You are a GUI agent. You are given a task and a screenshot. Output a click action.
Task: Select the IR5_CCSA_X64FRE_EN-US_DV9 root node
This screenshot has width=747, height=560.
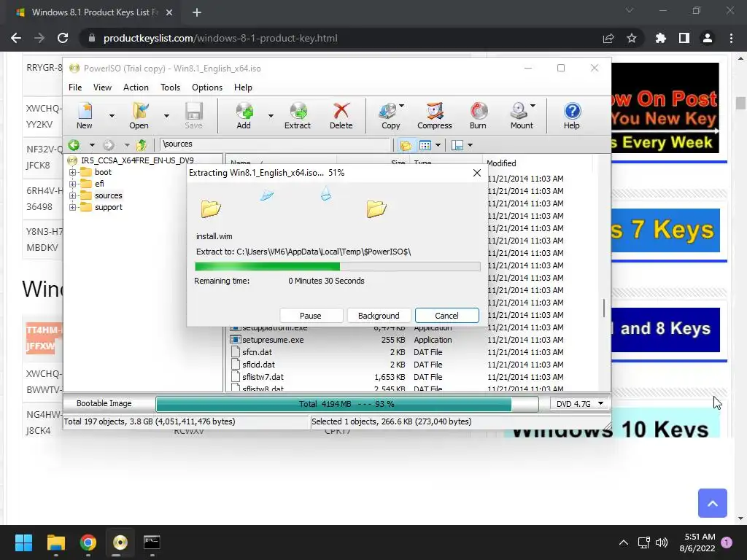coord(137,160)
